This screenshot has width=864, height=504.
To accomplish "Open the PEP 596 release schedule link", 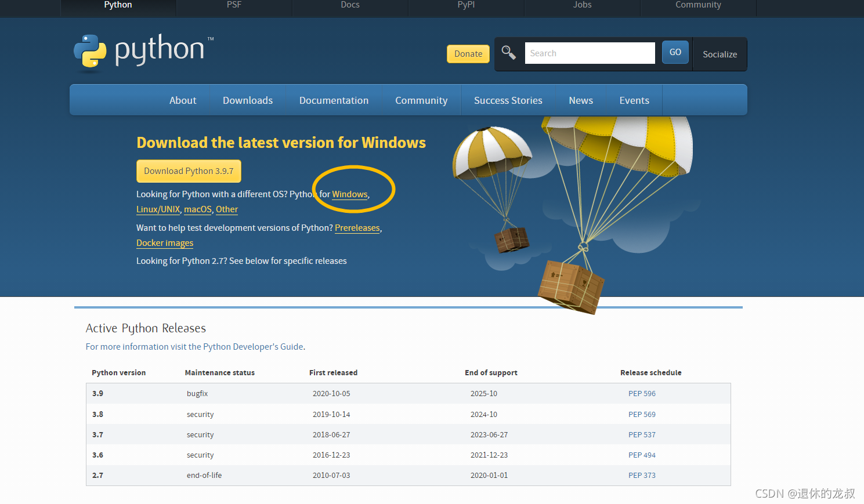I will [642, 394].
